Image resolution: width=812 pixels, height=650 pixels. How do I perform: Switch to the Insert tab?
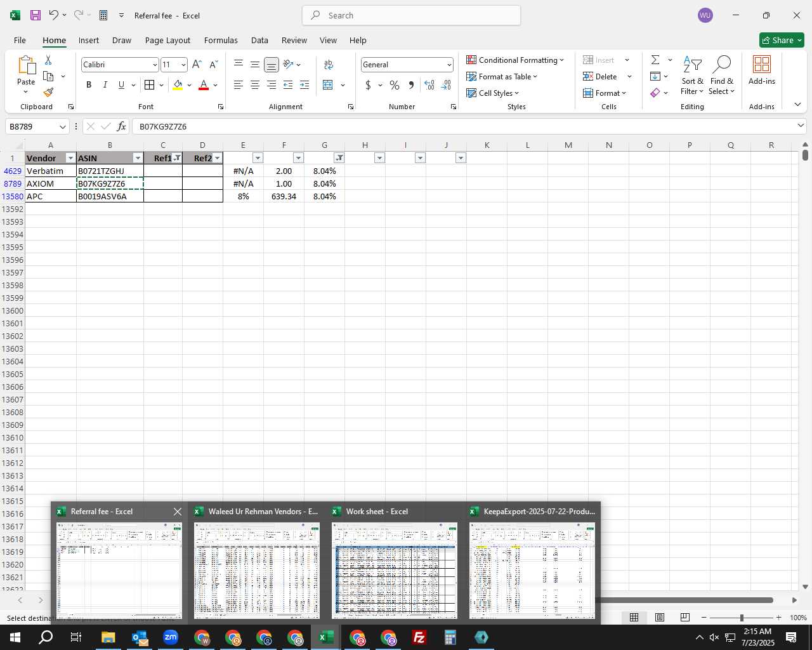click(x=89, y=40)
